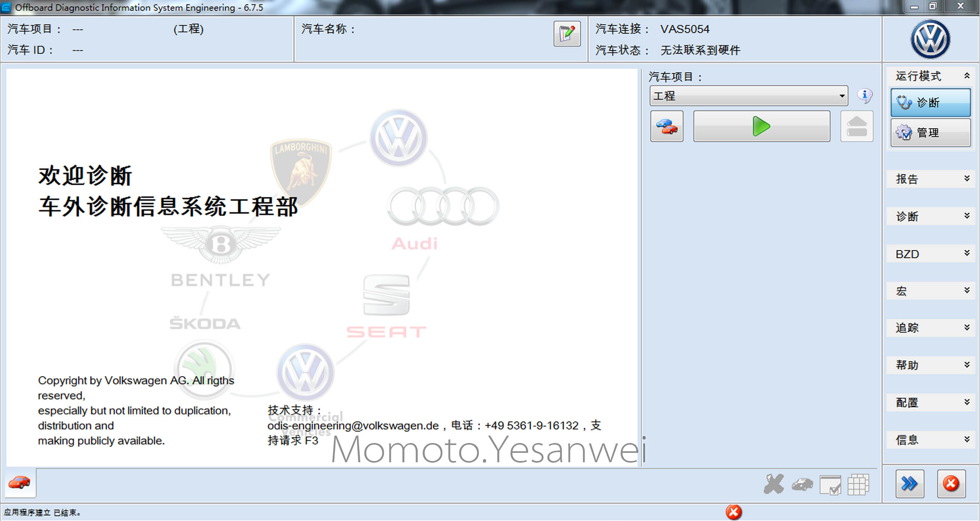The image size is (980, 521).
Task: Click the red X exit button in sidebar
Action: click(951, 484)
